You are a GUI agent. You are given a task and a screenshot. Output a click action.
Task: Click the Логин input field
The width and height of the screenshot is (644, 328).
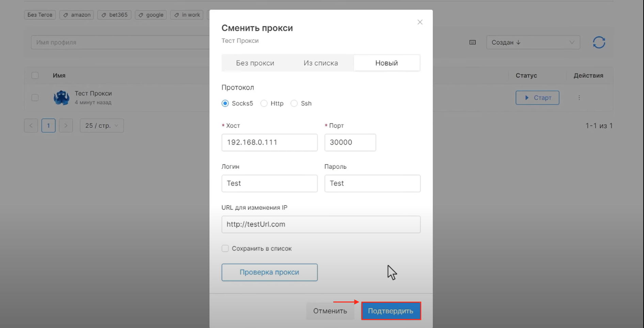(269, 184)
